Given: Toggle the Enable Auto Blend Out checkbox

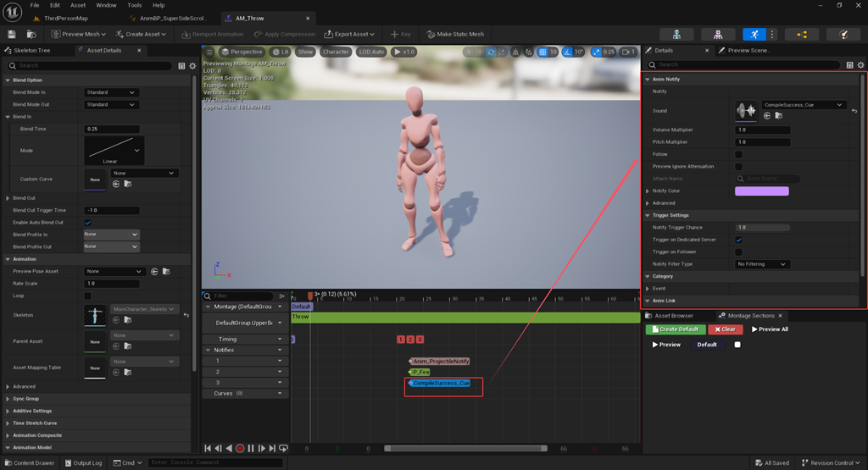Looking at the screenshot, I should coord(87,223).
